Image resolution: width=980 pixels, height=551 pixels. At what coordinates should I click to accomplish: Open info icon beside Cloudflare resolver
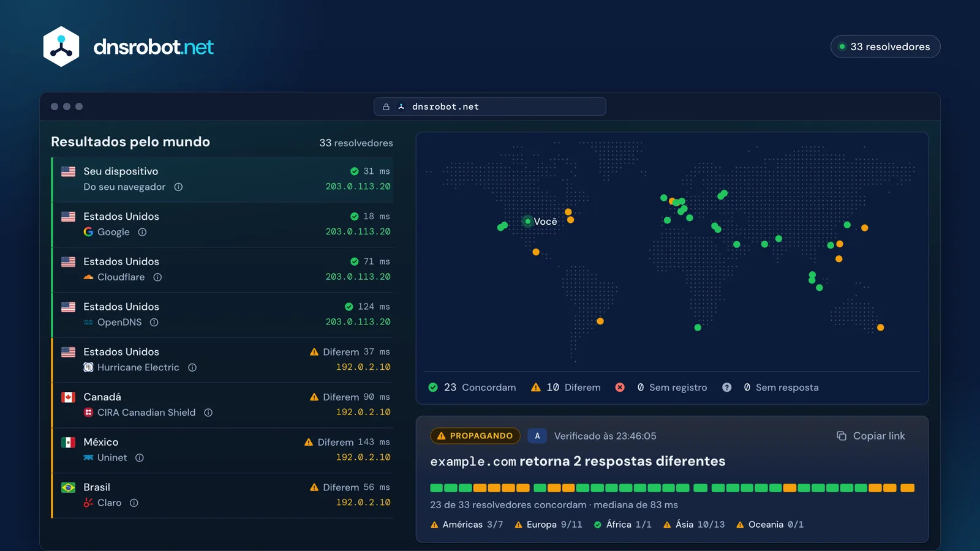click(157, 277)
